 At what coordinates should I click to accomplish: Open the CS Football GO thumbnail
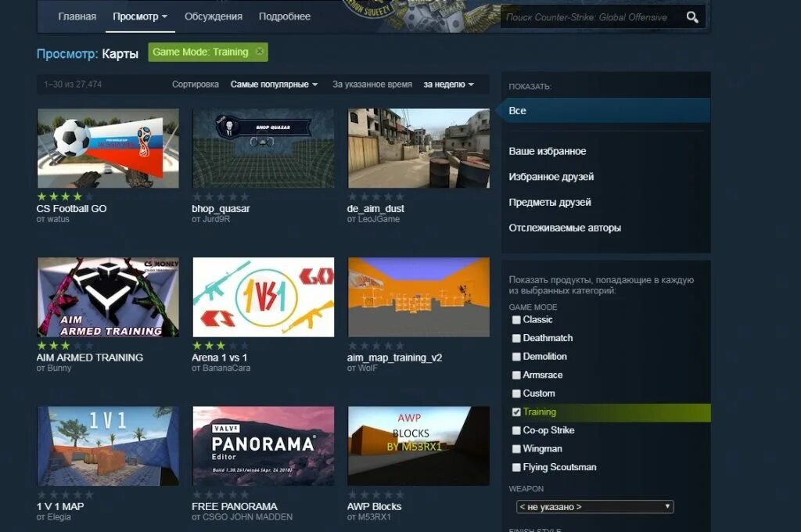[x=108, y=148]
